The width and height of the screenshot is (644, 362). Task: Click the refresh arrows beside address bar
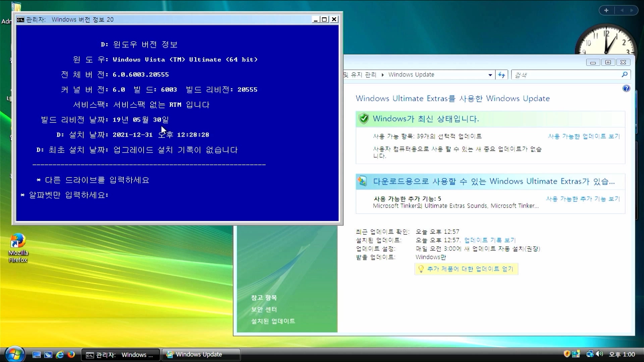pos(501,75)
